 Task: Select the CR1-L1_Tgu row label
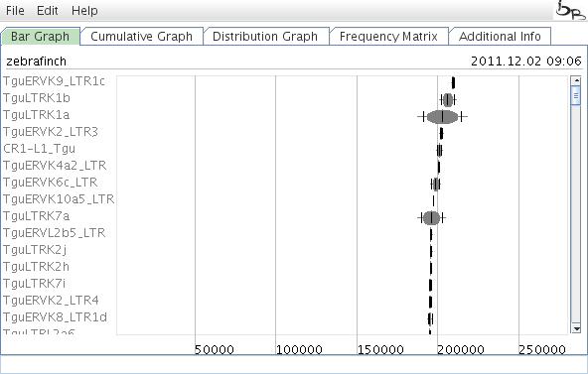(39, 149)
